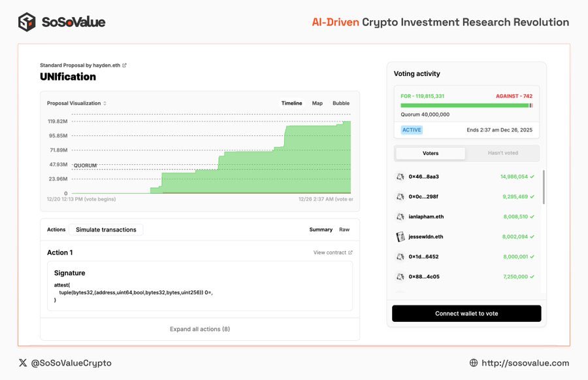
Task: Click the SoSoValue cube logo icon
Action: (x=27, y=22)
